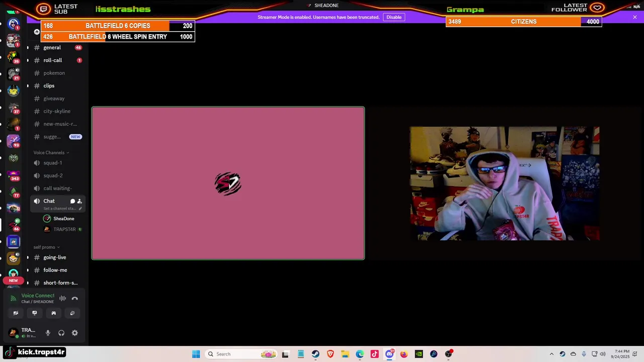Image resolution: width=644 pixels, height=362 pixels.
Task: Toggle headphones deafen in user panel
Action: [61, 333]
